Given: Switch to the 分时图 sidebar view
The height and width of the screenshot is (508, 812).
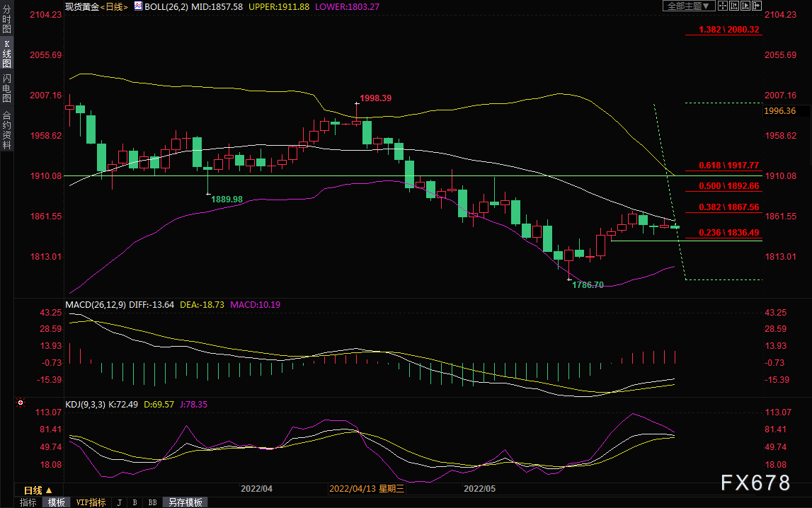Looking at the screenshot, I should tap(7, 19).
